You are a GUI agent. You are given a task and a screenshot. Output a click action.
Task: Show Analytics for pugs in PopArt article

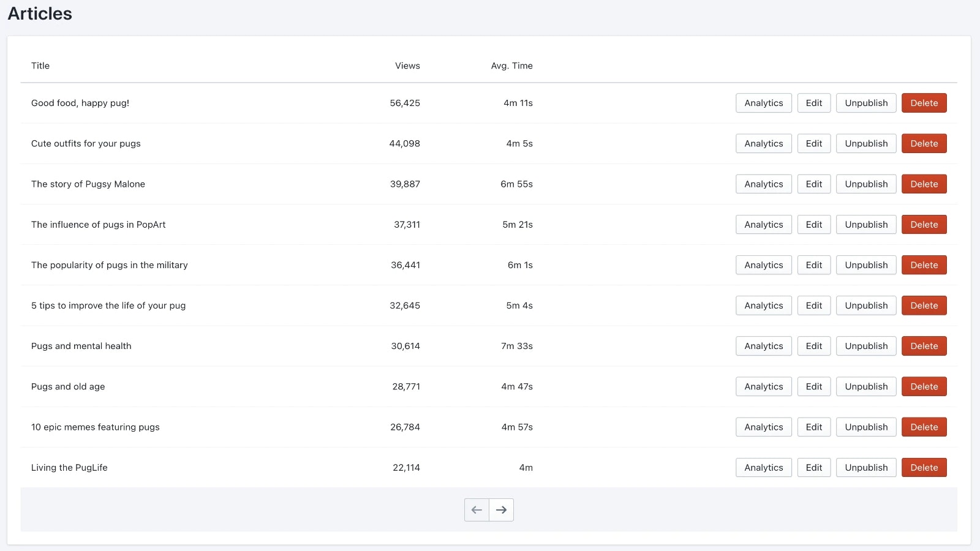pyautogui.click(x=764, y=225)
